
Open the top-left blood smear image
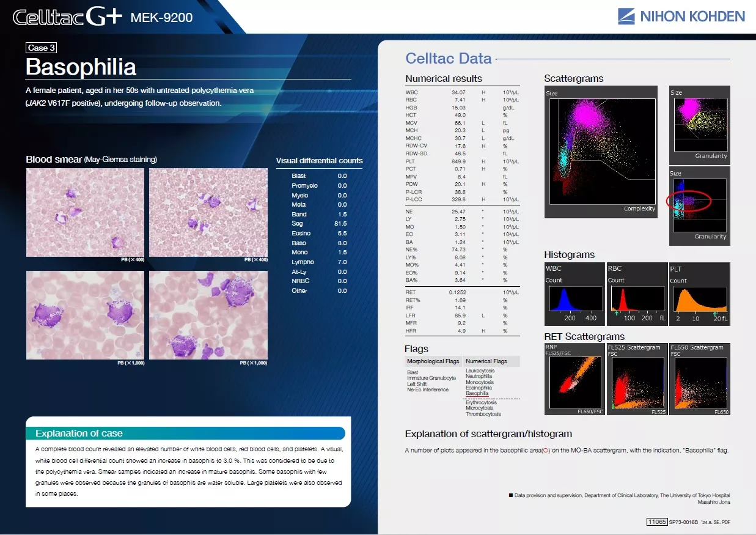(85, 212)
